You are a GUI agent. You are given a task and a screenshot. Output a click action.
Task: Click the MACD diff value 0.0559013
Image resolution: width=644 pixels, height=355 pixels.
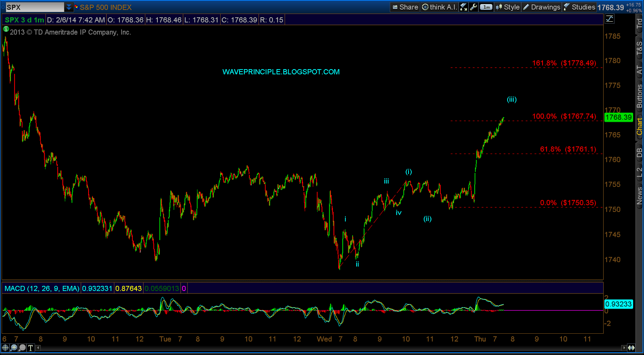pos(162,288)
